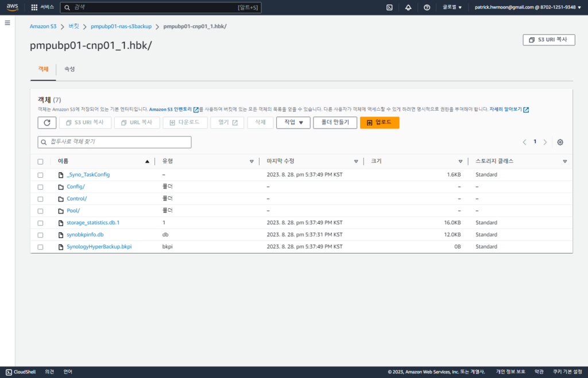This screenshot has height=378, width=588.
Task: Check the _Syno_TaskConfig row checkbox
Action: [41, 175]
